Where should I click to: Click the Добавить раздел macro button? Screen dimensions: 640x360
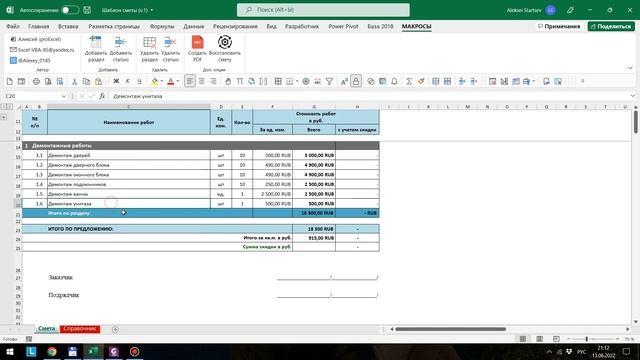point(96,49)
